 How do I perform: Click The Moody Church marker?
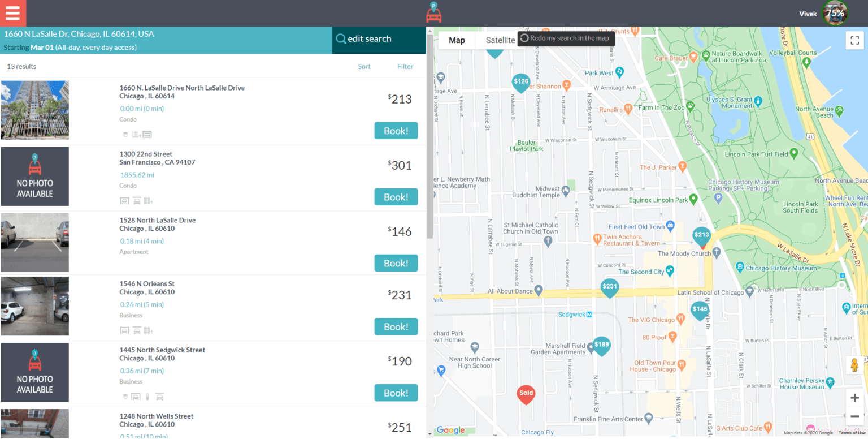point(717,252)
